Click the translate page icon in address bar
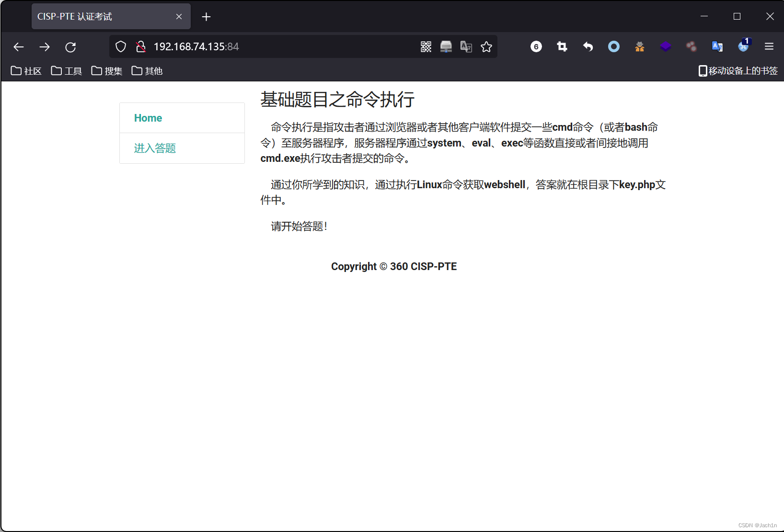The height and width of the screenshot is (532, 784). click(x=466, y=46)
